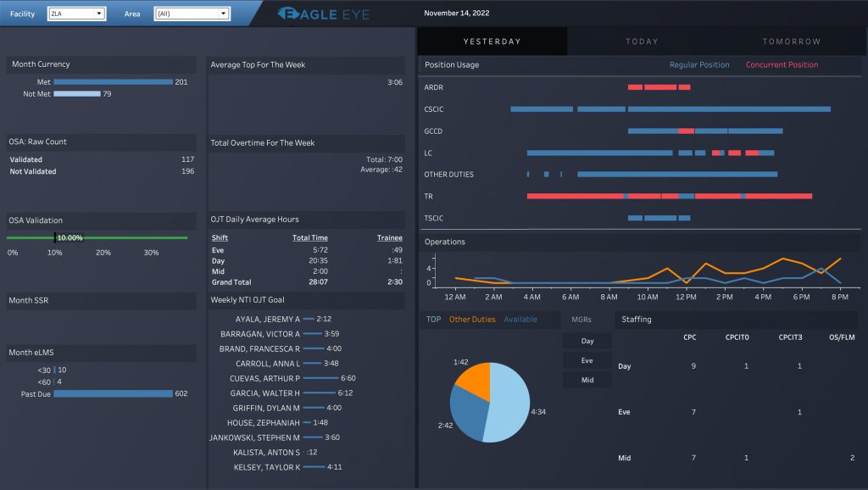Toggle the TOP legend label above pie chart
868x490 pixels.
(x=433, y=320)
